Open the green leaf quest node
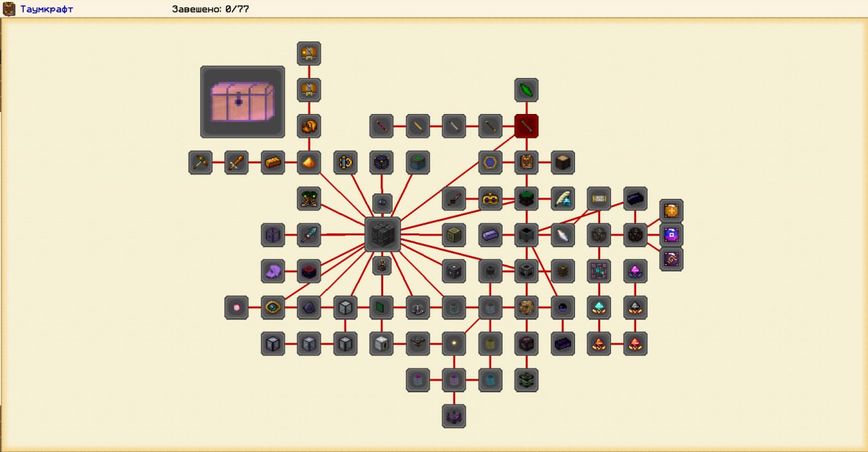 click(526, 90)
